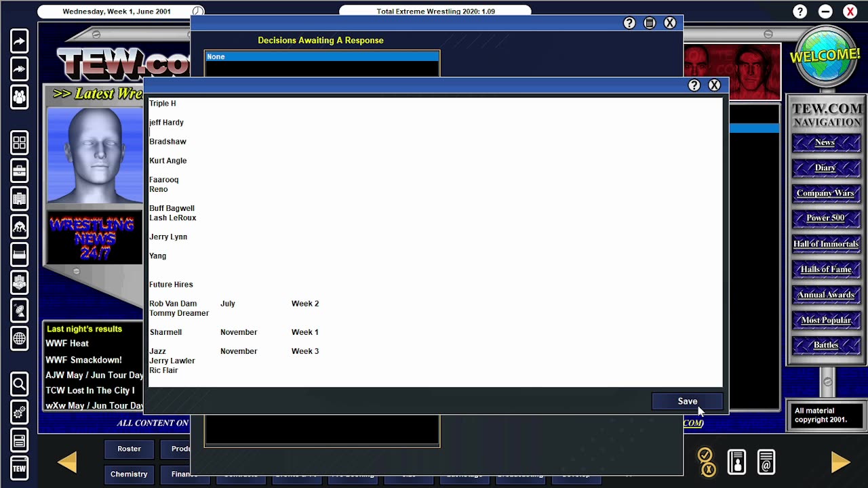Open Battles link in navigation
The width and height of the screenshot is (868, 488).
click(x=825, y=345)
